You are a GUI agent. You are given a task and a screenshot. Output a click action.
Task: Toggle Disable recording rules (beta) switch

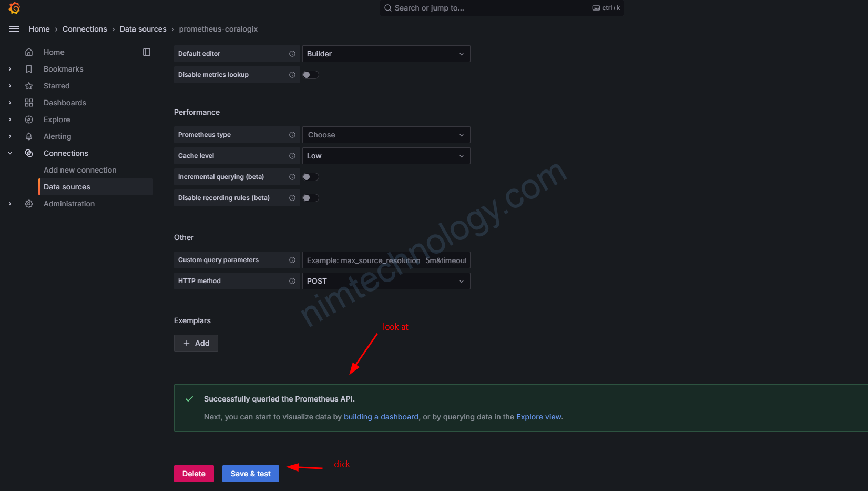[x=311, y=198]
